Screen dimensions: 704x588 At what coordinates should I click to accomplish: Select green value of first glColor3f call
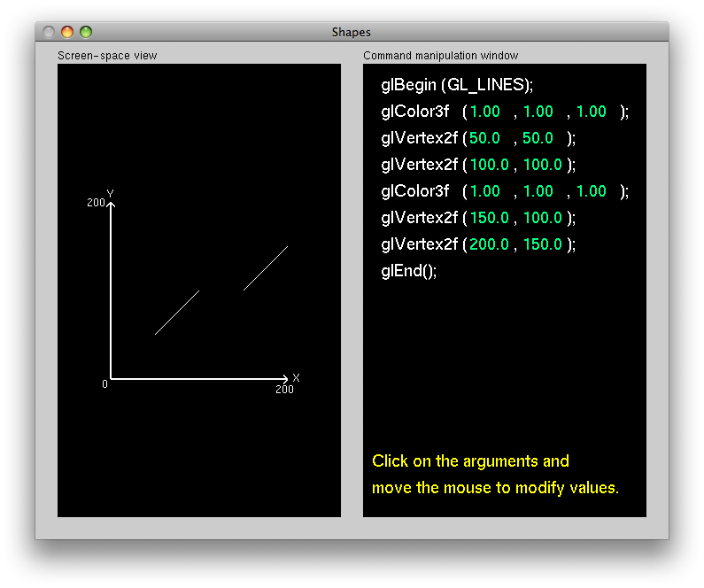click(538, 112)
